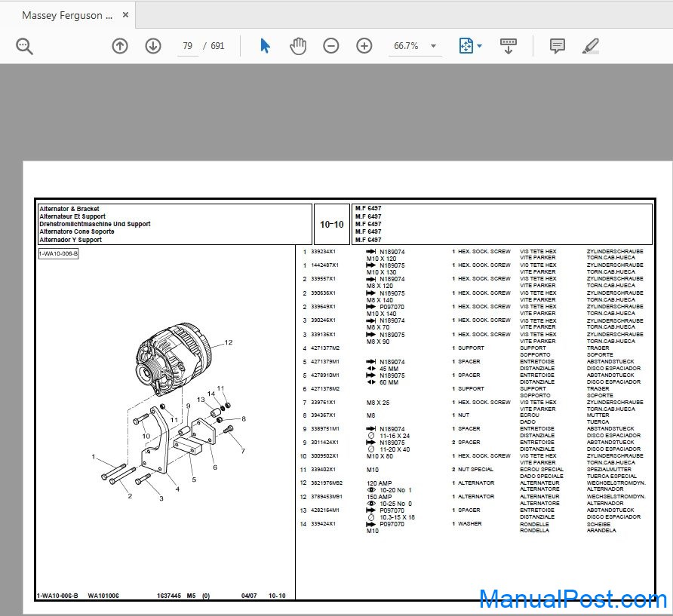The image size is (673, 616).
Task: Select part number 1442487X1
Action: tap(324, 265)
